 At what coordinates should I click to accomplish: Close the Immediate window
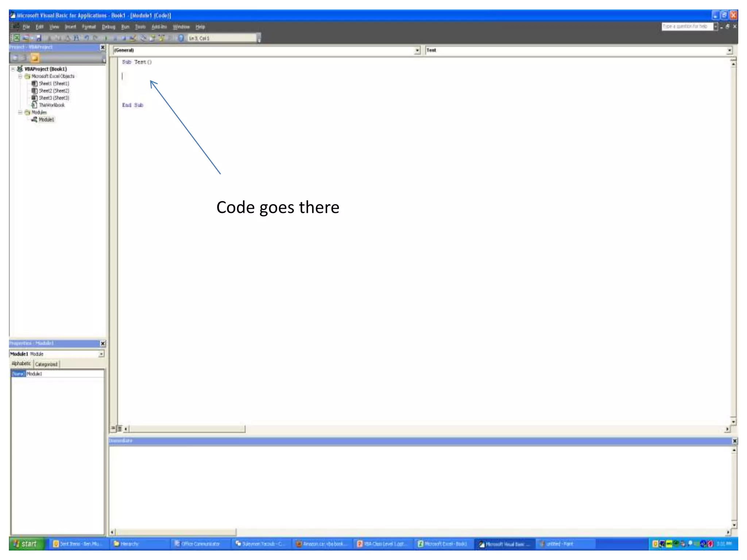click(734, 441)
